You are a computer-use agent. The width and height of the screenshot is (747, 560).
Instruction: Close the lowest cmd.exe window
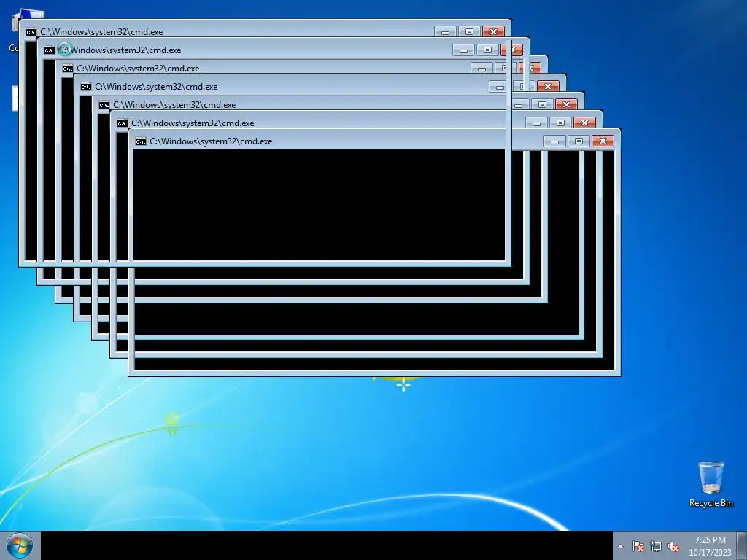pyautogui.click(x=603, y=141)
